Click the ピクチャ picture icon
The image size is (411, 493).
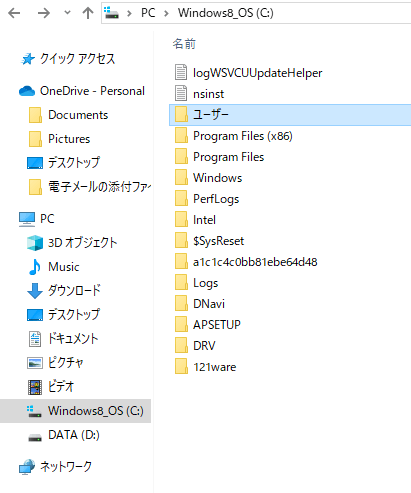click(35, 363)
